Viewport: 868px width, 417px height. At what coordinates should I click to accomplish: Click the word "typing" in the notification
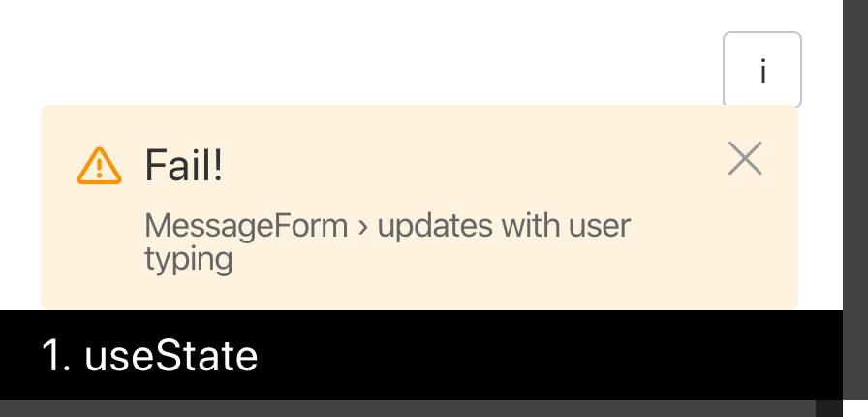point(188,260)
